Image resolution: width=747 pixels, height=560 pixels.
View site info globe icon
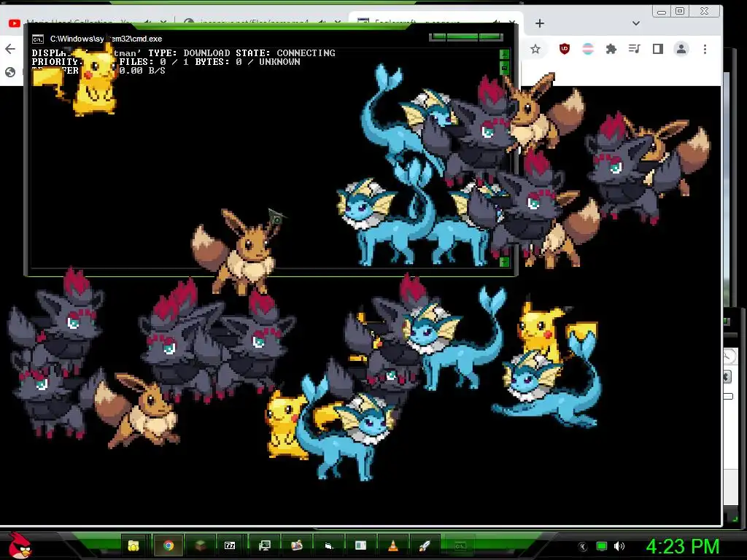coord(10,72)
